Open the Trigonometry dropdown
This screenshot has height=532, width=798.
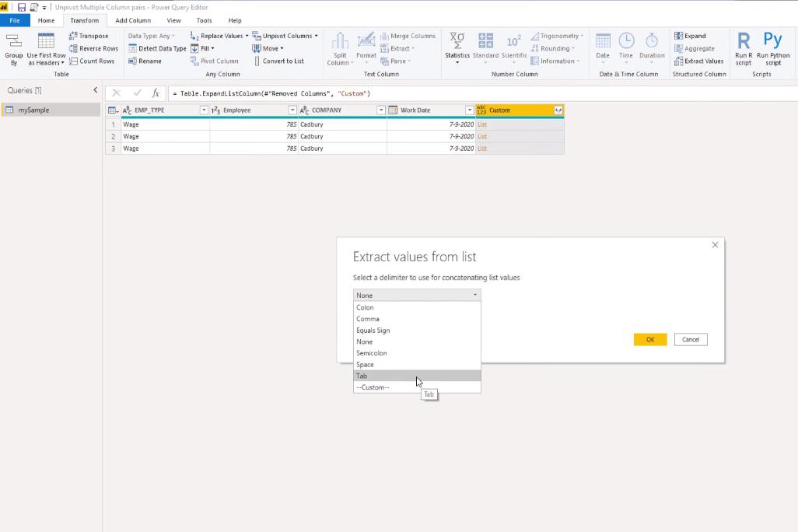pos(557,36)
